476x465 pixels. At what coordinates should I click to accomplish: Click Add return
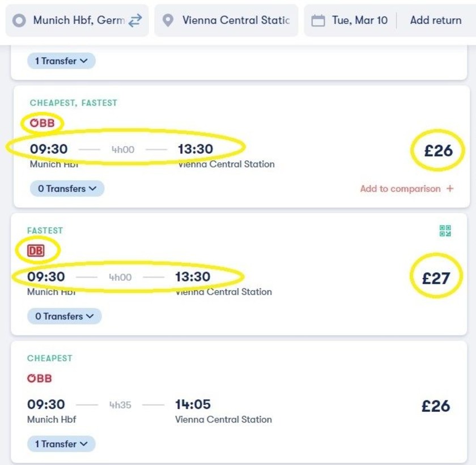pos(436,20)
